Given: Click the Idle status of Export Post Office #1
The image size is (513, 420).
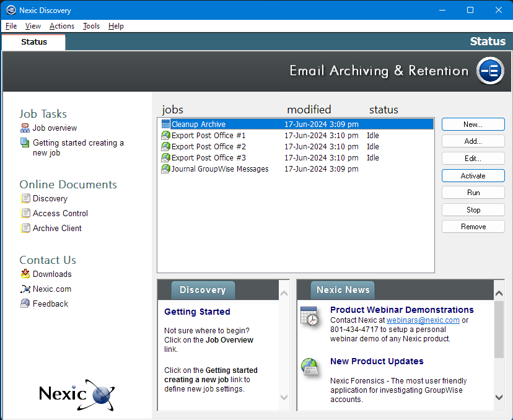Looking at the screenshot, I should tap(372, 136).
